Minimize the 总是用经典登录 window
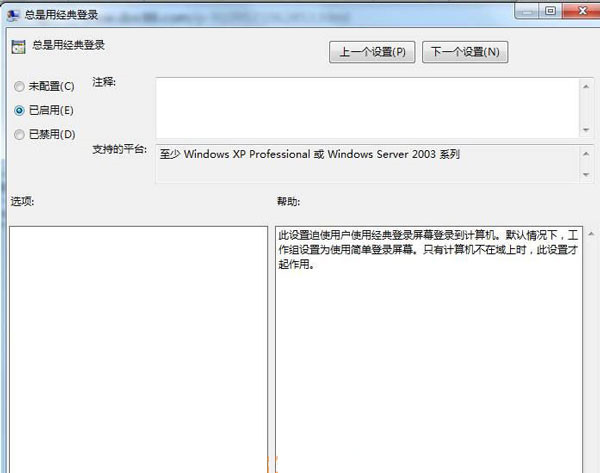This screenshot has height=473, width=600. pos(527,11)
